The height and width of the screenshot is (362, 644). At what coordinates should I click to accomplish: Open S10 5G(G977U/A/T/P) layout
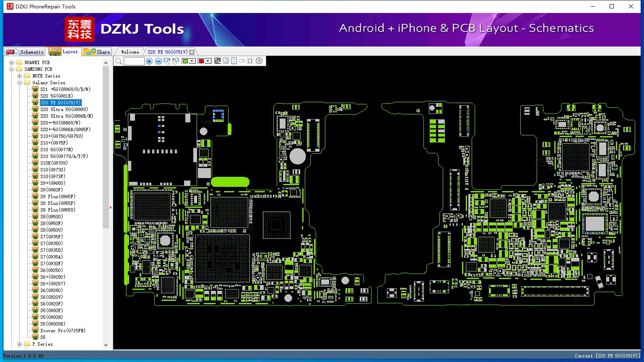tap(64, 156)
